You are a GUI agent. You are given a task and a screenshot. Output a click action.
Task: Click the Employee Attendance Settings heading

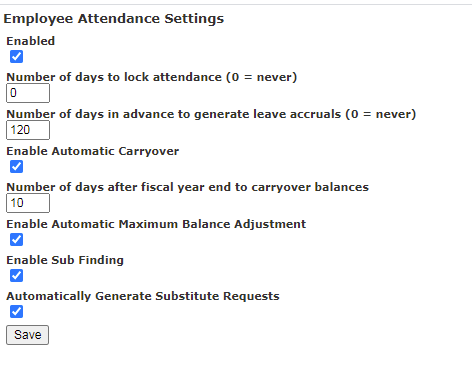click(x=114, y=19)
